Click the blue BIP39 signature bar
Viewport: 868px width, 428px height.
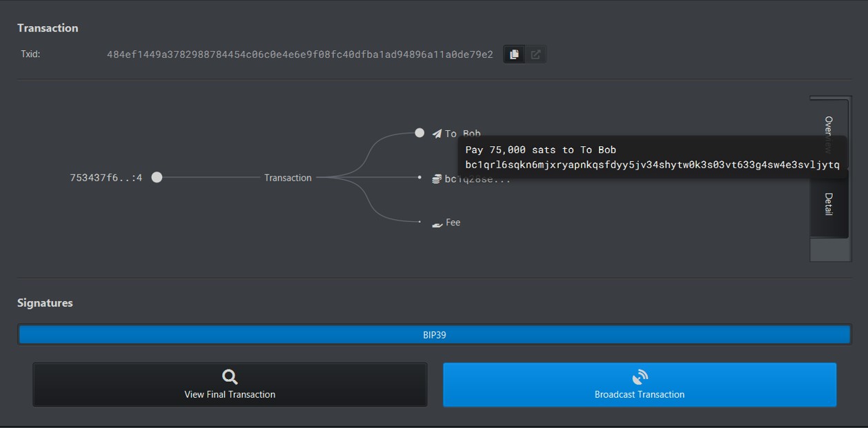(435, 335)
